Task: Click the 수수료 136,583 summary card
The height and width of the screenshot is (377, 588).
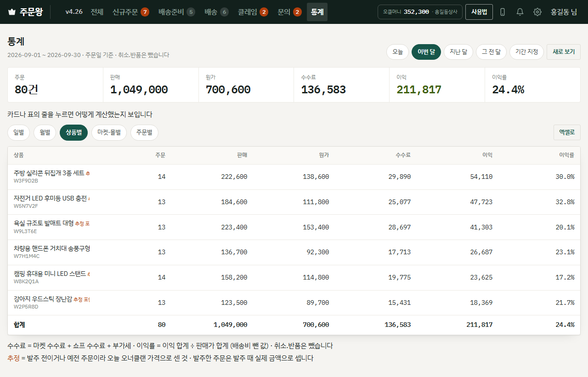Action: click(x=342, y=85)
